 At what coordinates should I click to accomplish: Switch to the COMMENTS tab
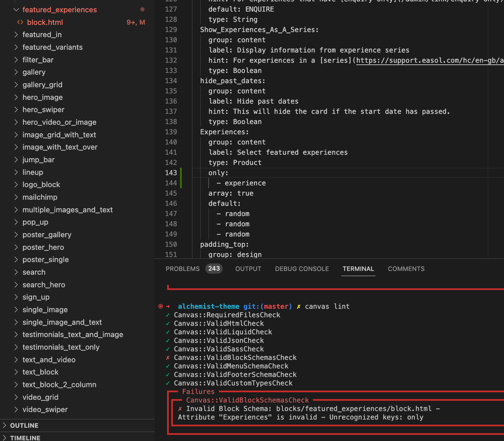pyautogui.click(x=406, y=269)
